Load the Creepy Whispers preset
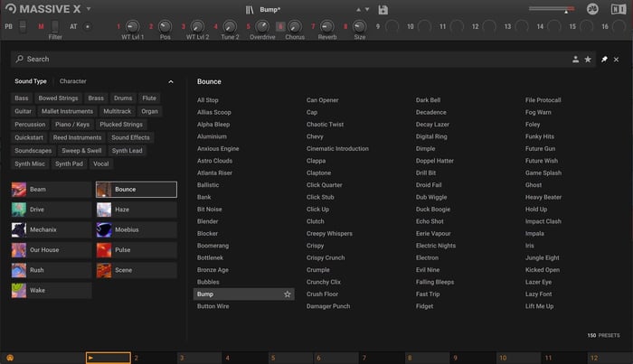 click(x=329, y=233)
